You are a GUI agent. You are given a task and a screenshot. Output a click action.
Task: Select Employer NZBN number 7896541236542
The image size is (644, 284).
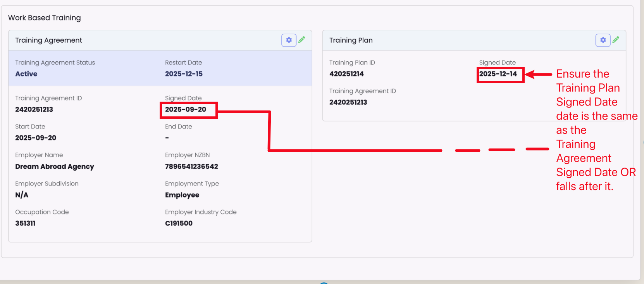[x=191, y=166]
